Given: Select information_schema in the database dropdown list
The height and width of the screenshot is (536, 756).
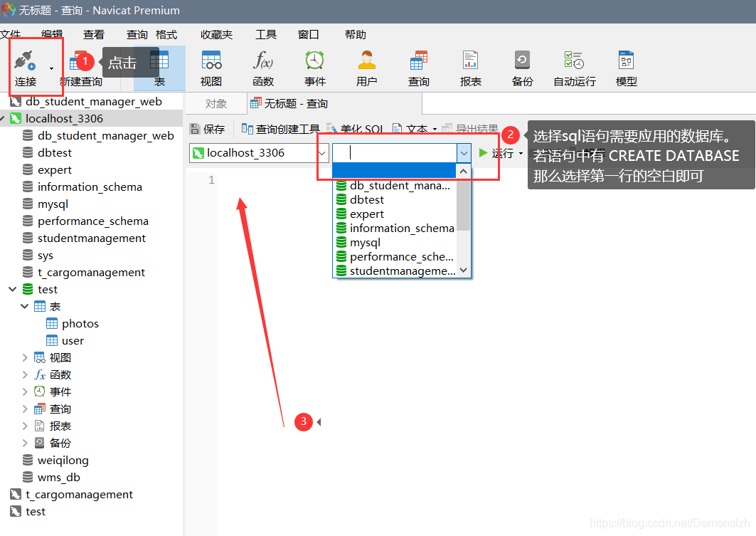Looking at the screenshot, I should (x=395, y=228).
